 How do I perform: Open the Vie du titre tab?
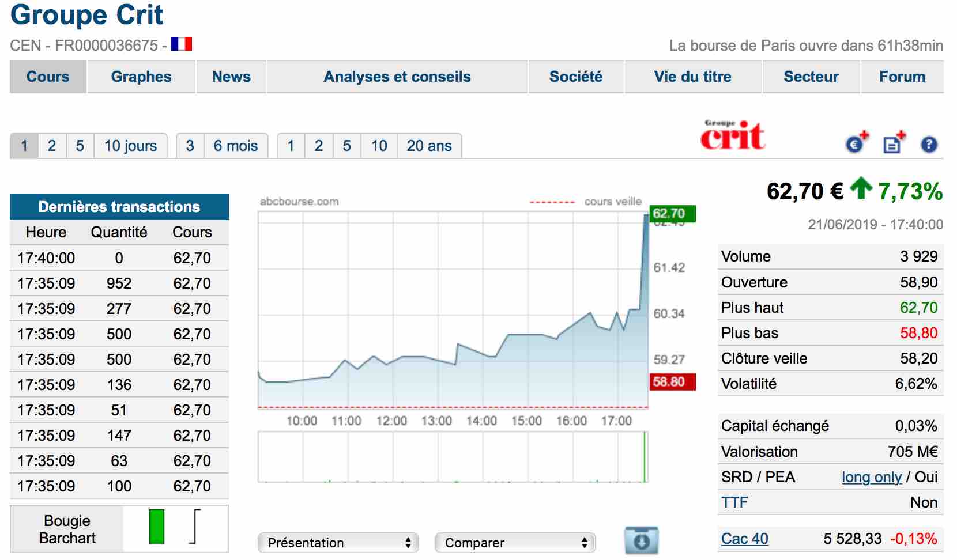tap(693, 77)
